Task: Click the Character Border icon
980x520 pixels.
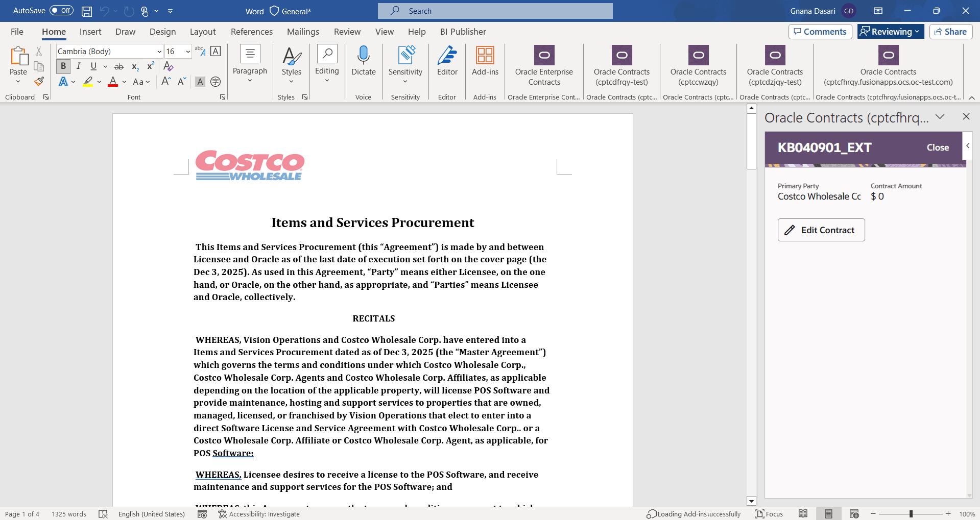Action: click(x=216, y=52)
